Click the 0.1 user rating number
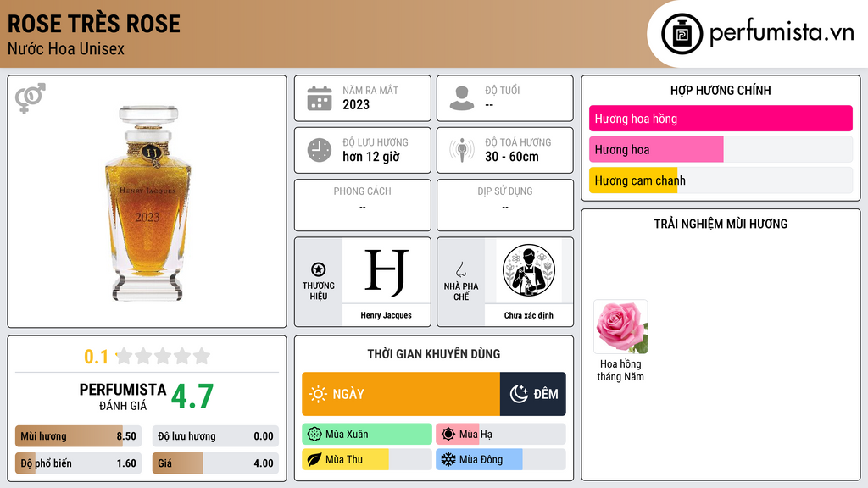This screenshot has width=868, height=488. point(96,357)
